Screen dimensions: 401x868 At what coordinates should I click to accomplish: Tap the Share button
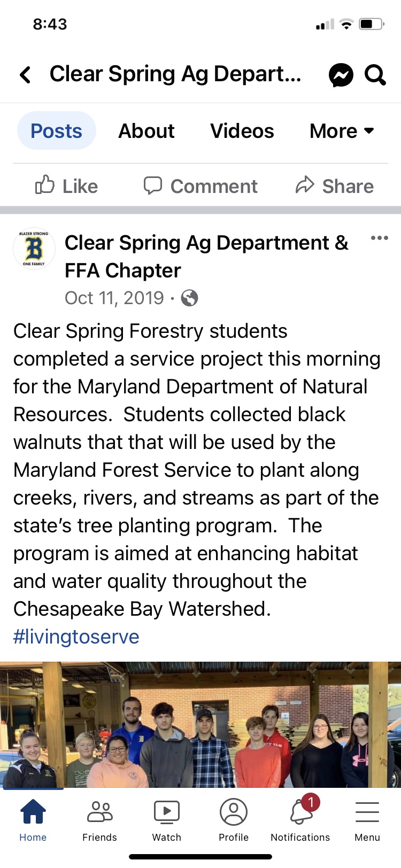[335, 186]
